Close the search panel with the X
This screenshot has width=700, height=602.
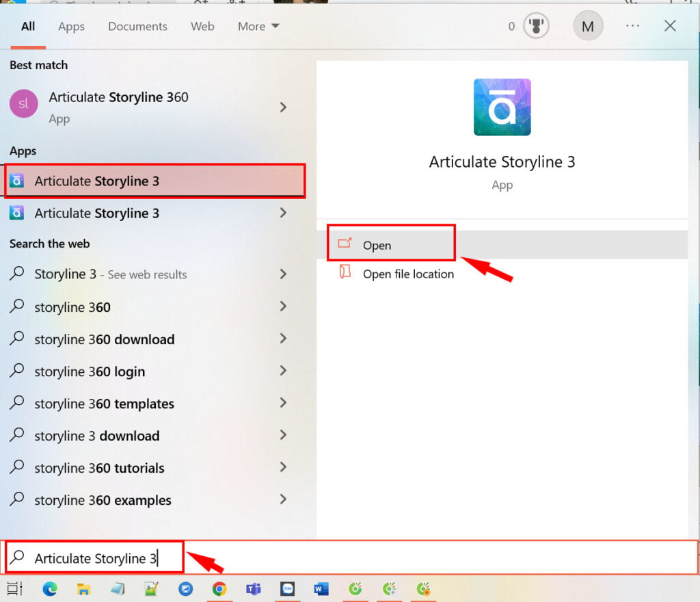[670, 26]
